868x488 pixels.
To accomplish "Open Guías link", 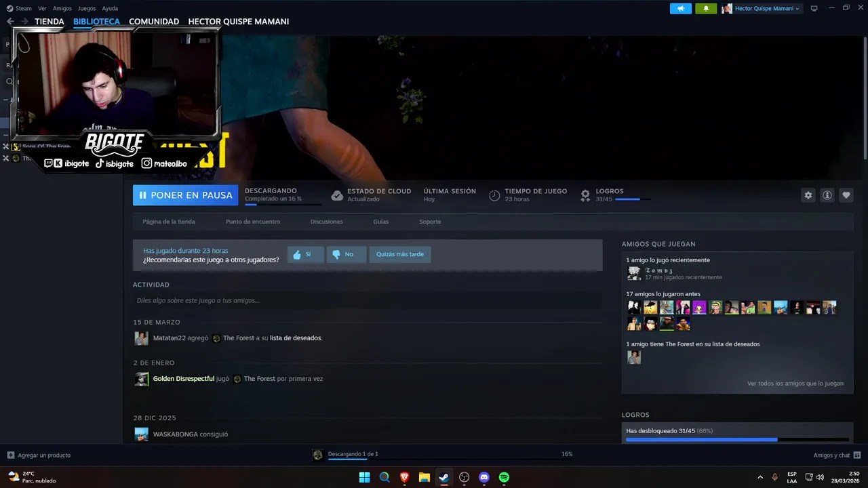I will [x=381, y=222].
